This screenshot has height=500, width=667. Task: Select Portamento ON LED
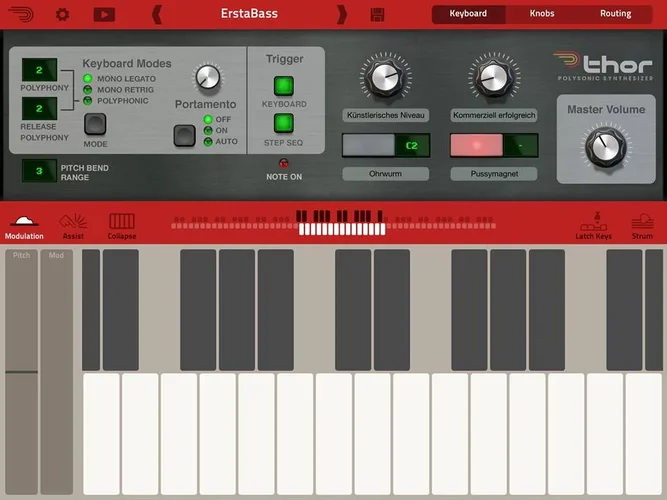(x=208, y=130)
